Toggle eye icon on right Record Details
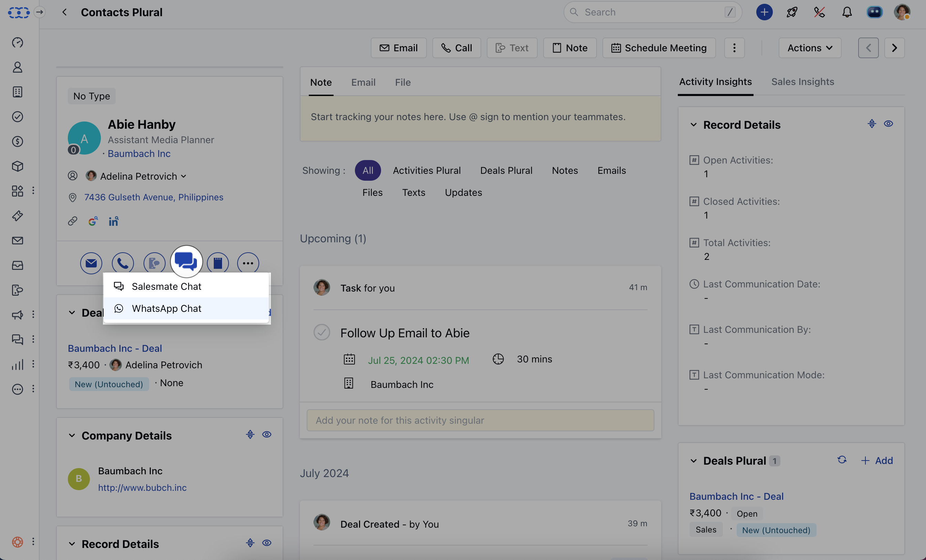Image resolution: width=926 pixels, height=560 pixels. [888, 124]
